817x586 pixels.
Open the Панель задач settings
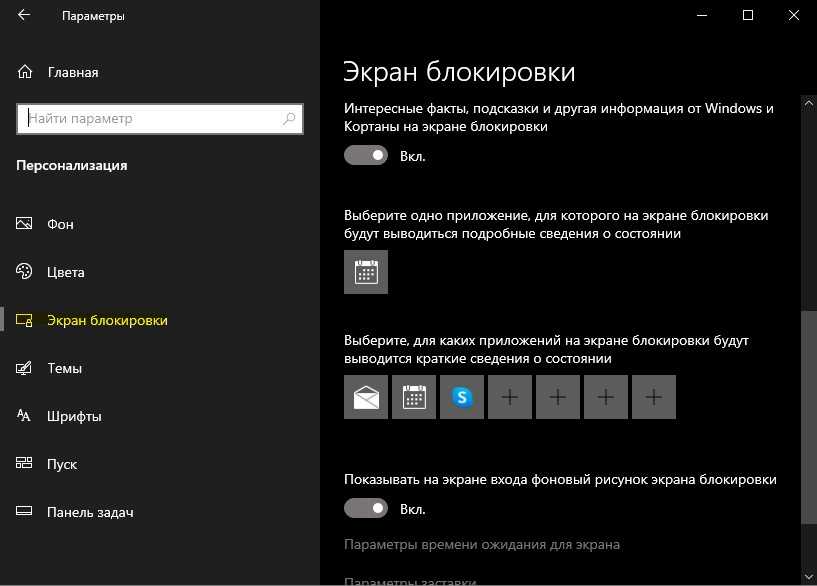point(90,513)
